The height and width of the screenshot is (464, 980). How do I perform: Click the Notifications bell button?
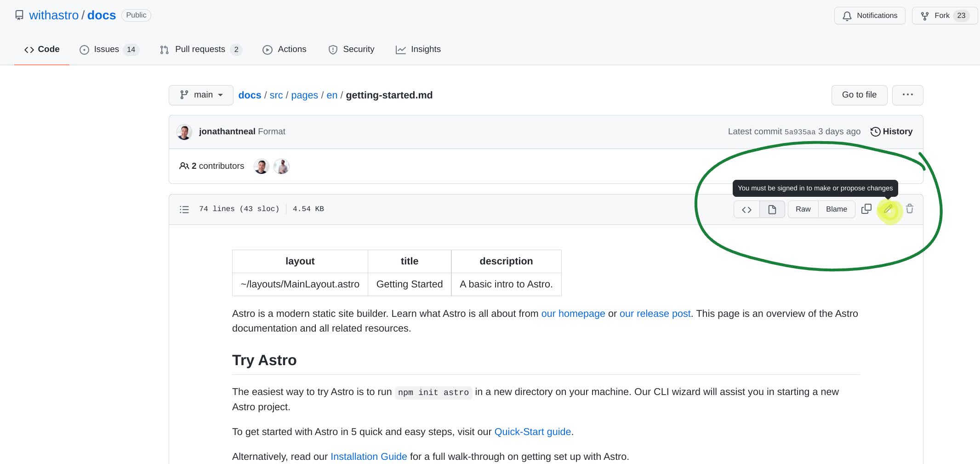coord(870,16)
